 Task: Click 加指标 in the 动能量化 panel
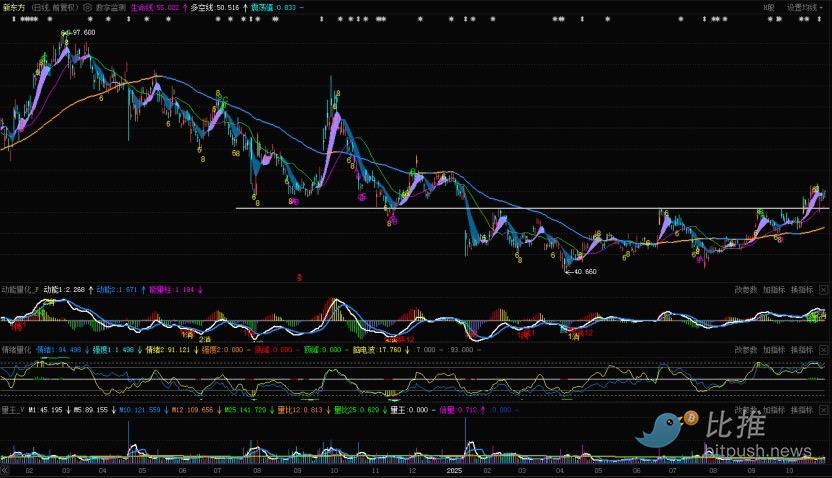[774, 290]
